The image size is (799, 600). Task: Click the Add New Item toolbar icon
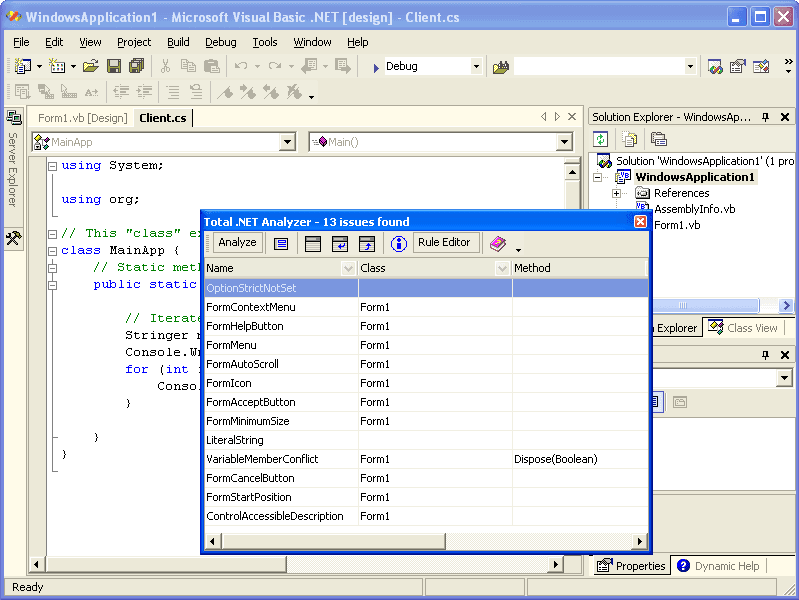tap(57, 66)
